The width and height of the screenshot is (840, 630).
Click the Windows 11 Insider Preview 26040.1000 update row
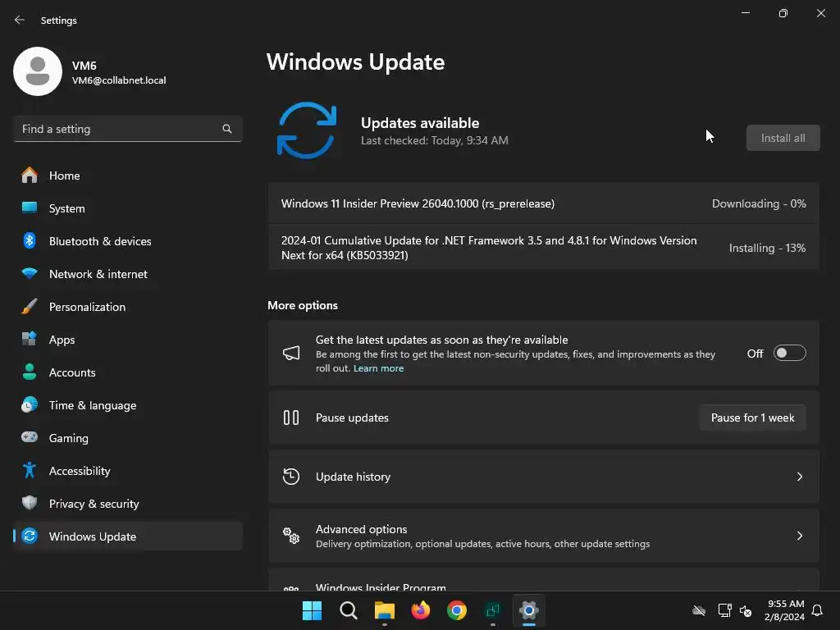tap(543, 203)
